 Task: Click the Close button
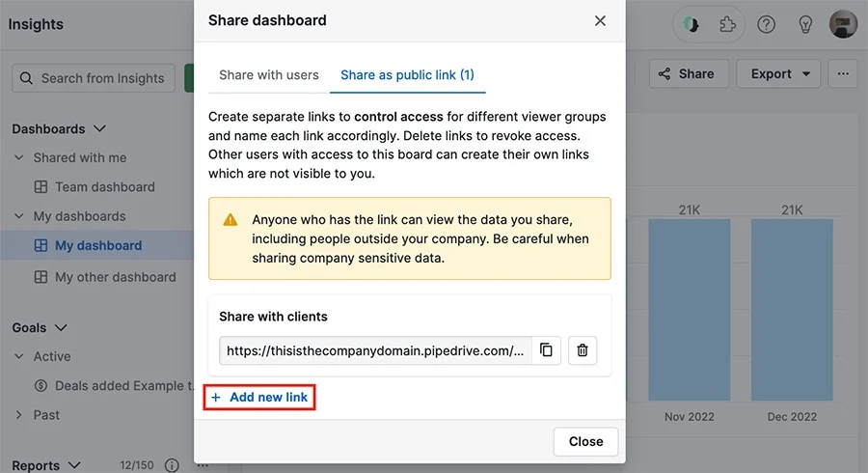[x=585, y=441]
